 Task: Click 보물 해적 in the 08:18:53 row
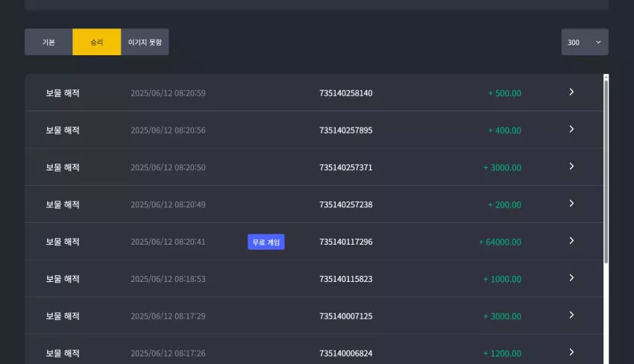[x=62, y=279]
